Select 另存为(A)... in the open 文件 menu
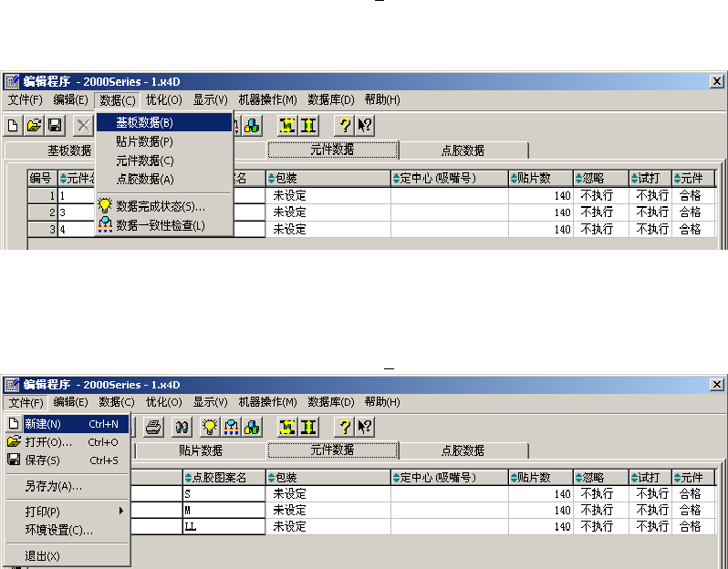 click(x=68, y=486)
